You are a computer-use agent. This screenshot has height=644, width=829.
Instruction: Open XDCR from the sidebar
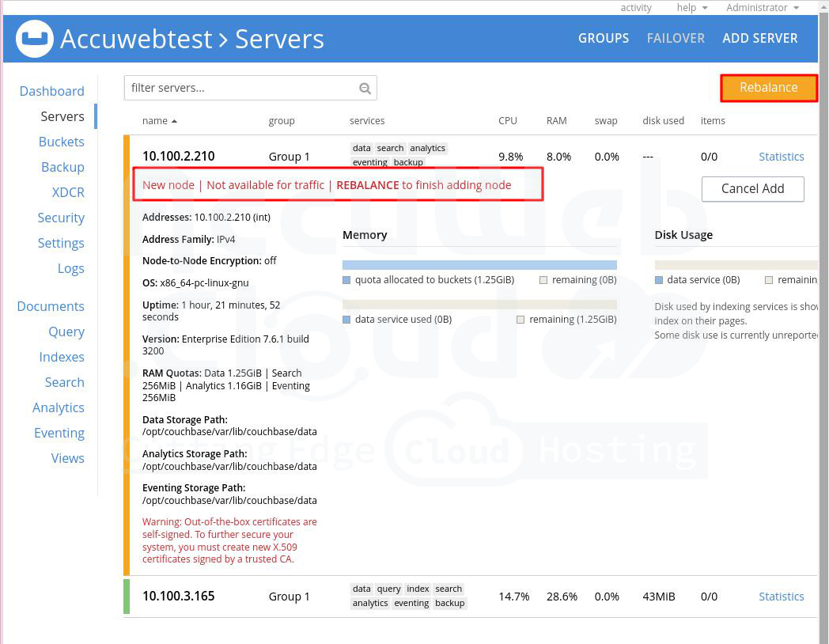pos(68,192)
